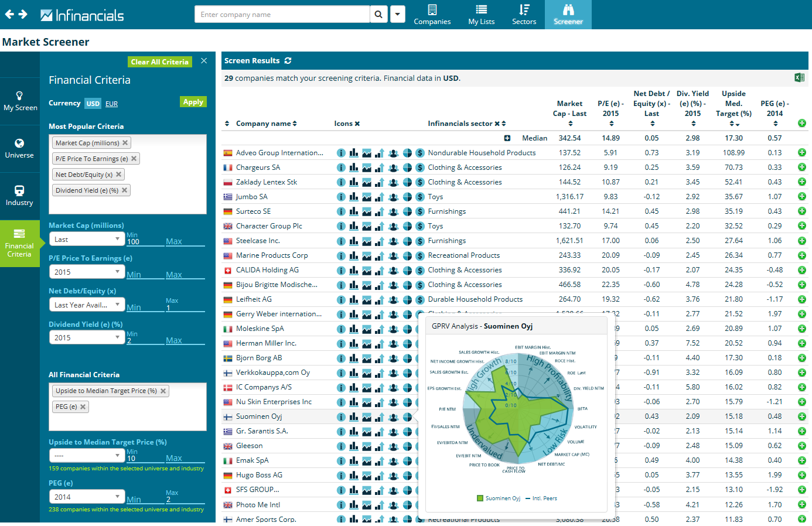Open bar chart icon for Hugo Boss AG

pyautogui.click(x=354, y=475)
